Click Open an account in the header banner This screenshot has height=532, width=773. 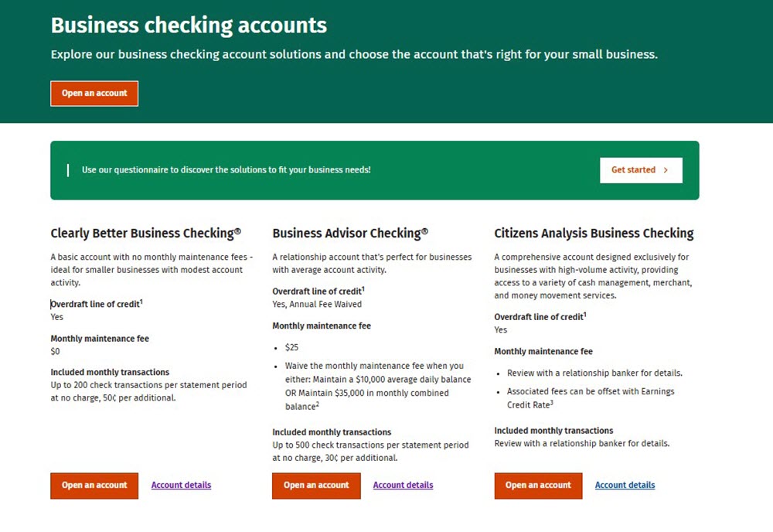(94, 94)
